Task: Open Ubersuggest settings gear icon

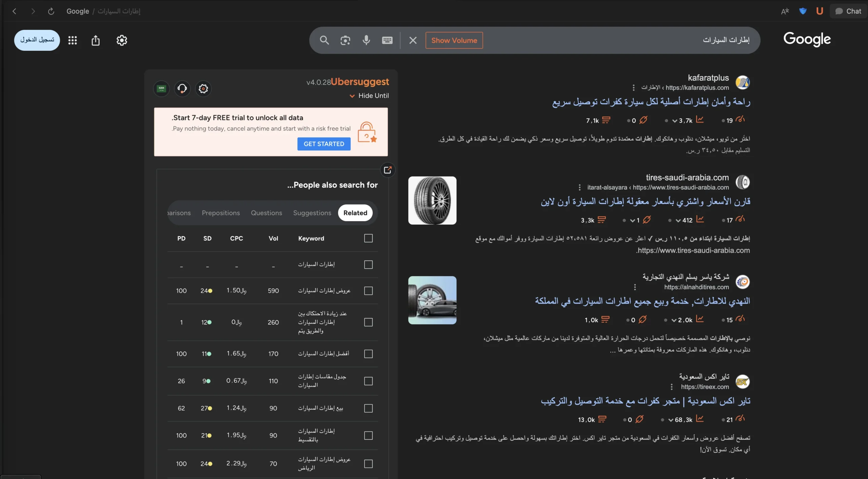Action: click(x=203, y=88)
